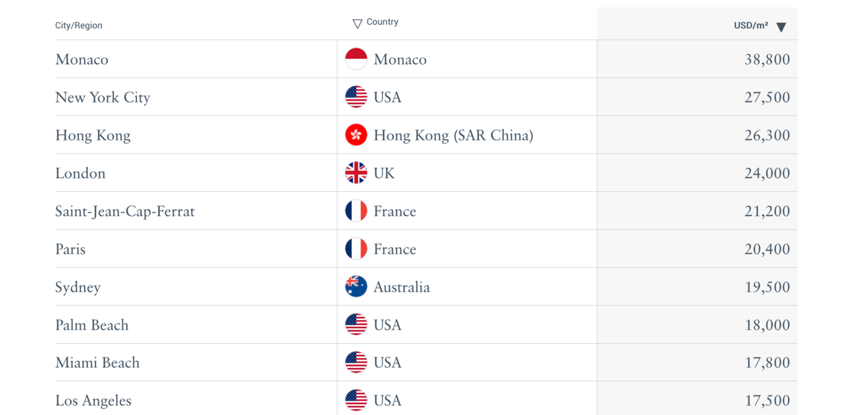Click the French flag in Saint-Jean-Cap-Ferrat row
Image resolution: width=868 pixels, height=415 pixels.
click(x=356, y=211)
